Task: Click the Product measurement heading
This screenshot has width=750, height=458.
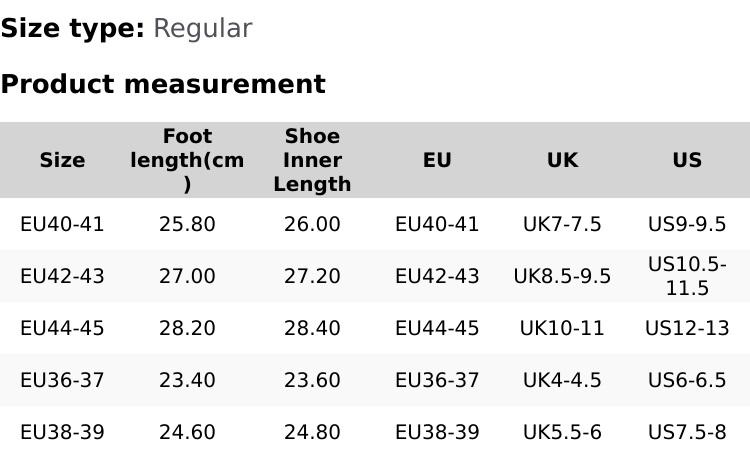Action: pyautogui.click(x=163, y=84)
